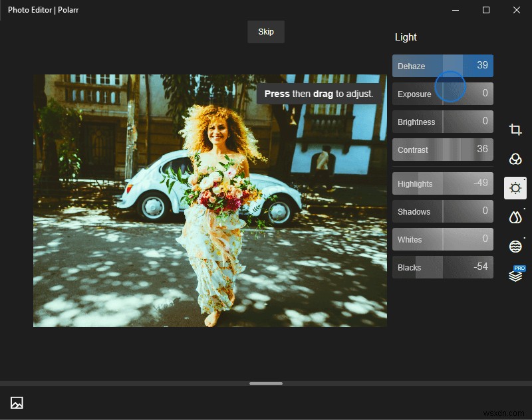Click the Brightness slider bar
Image resolution: width=532 pixels, height=420 pixels.
coord(442,122)
